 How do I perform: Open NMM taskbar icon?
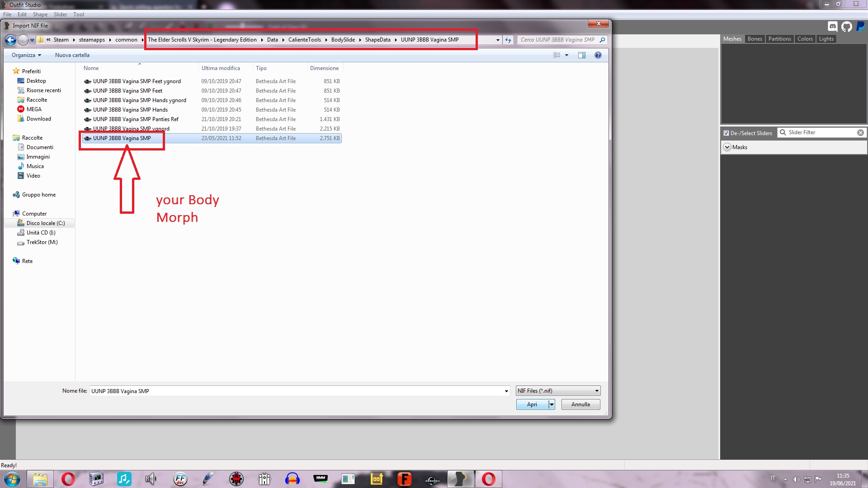321,479
